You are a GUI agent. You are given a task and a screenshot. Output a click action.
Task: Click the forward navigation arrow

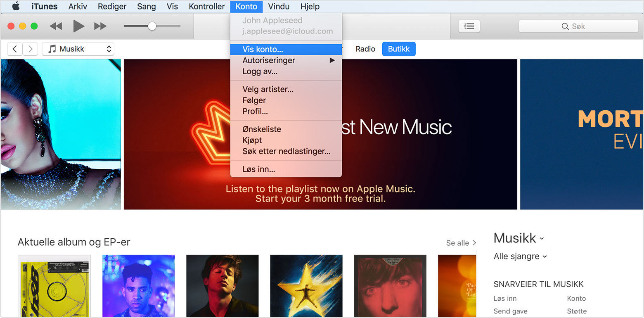(x=30, y=49)
